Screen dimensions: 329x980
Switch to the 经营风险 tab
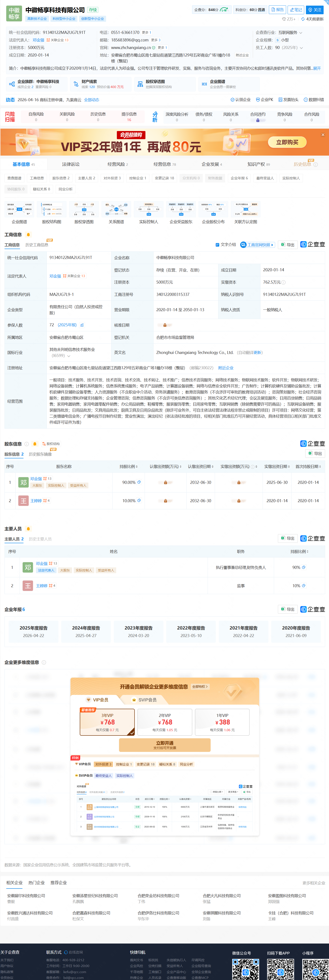click(x=117, y=164)
